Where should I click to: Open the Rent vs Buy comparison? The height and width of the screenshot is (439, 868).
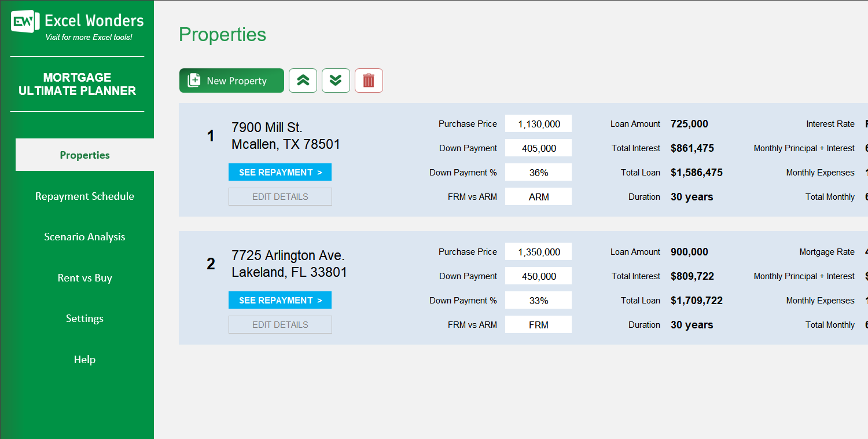click(84, 278)
